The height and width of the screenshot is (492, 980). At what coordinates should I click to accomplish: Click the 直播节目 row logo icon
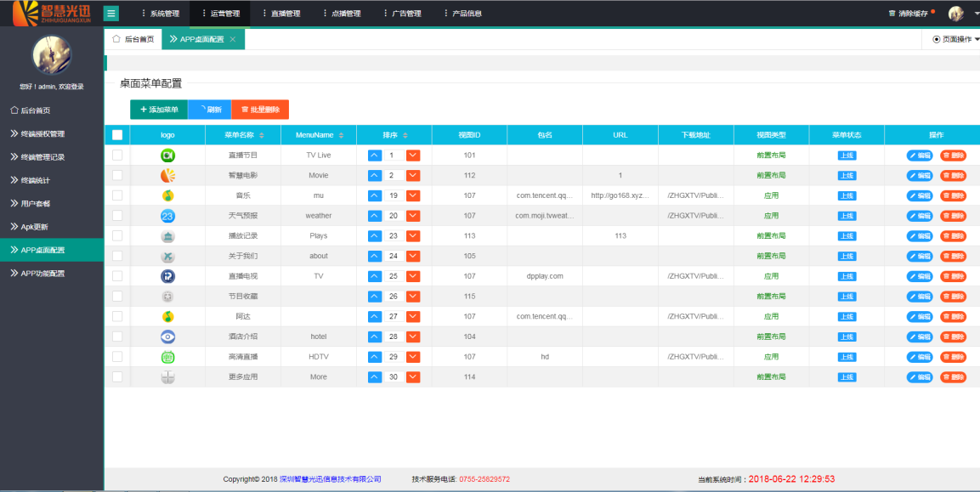[167, 155]
